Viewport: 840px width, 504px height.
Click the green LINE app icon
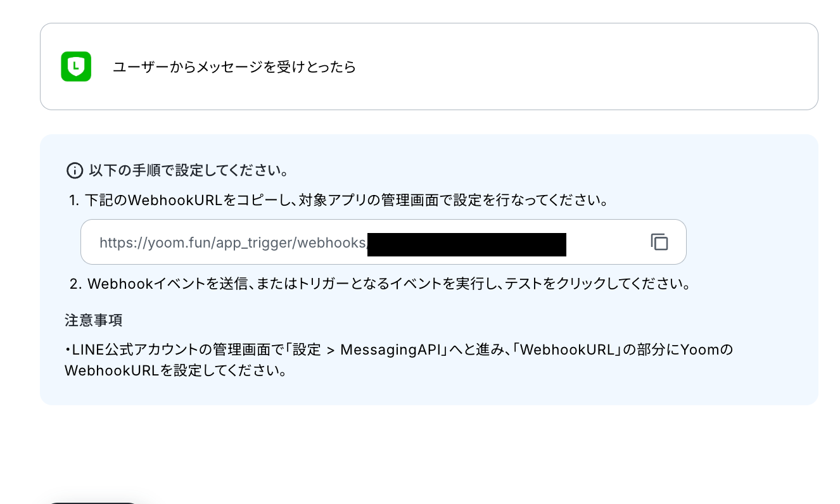tap(76, 66)
